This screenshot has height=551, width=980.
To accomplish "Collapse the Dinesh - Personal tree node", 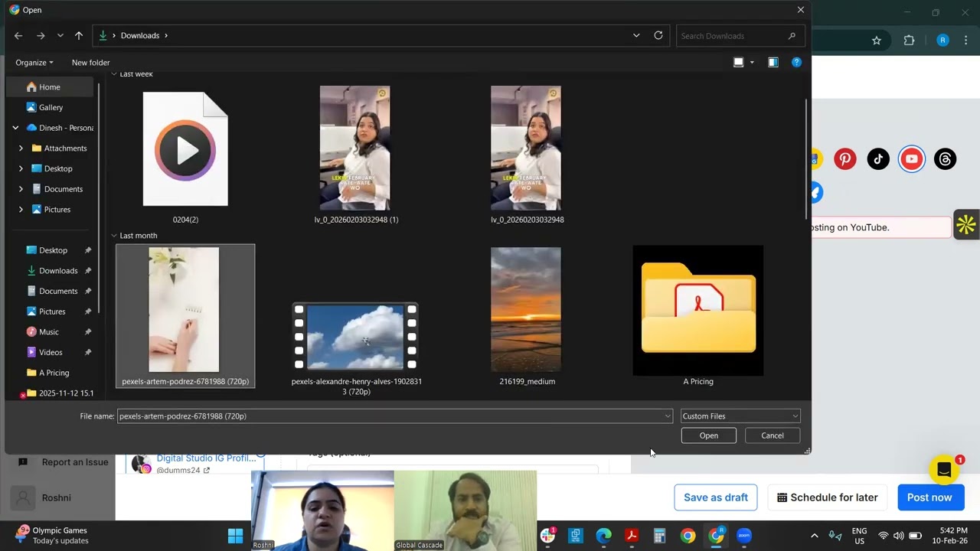I will tap(15, 128).
